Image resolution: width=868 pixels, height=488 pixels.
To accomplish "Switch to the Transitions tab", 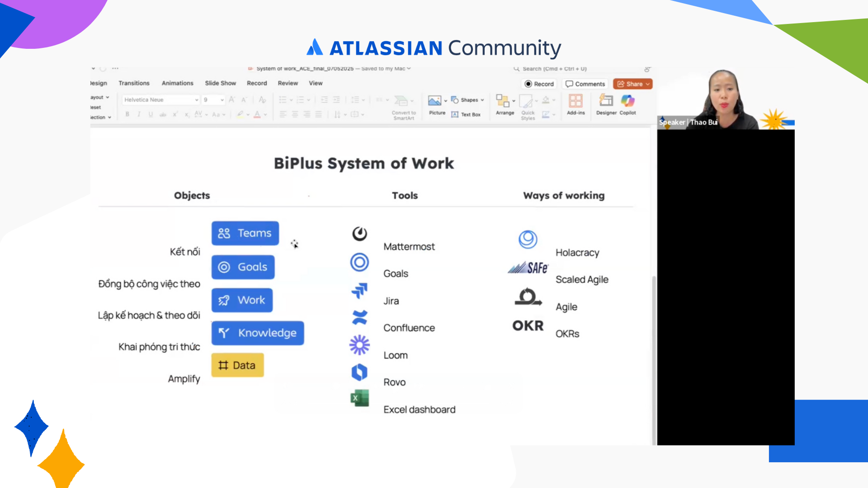I will (x=134, y=83).
